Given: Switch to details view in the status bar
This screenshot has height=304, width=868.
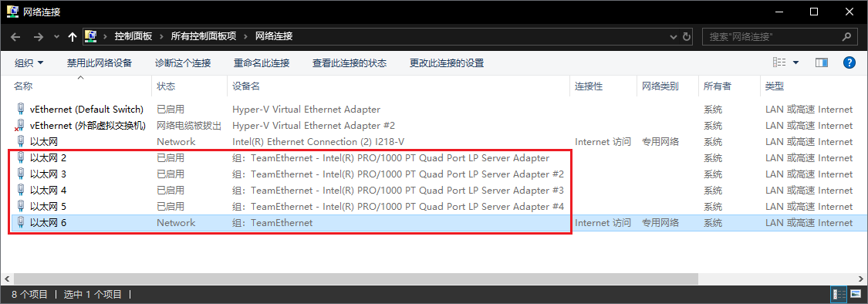Looking at the screenshot, I should [x=839, y=294].
